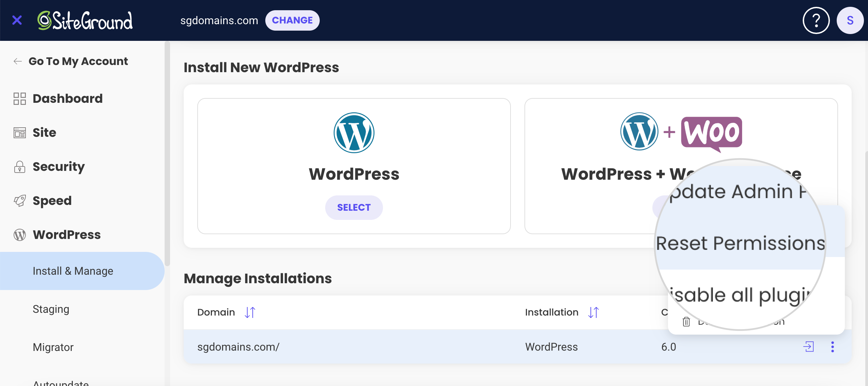This screenshot has height=386, width=868.
Task: Click the WordPress sidebar logo icon
Action: point(20,235)
